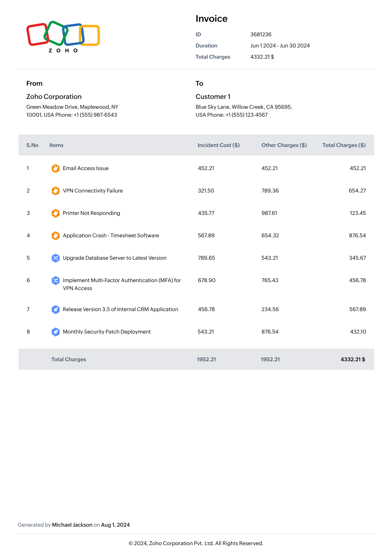
Task: Click the VPN Connectivity Failure incident icon
Action: tap(56, 191)
